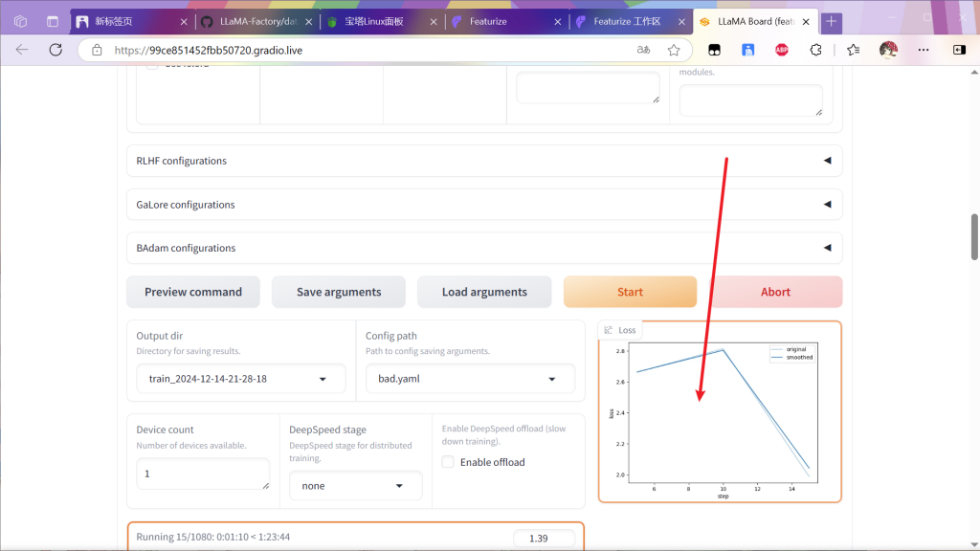980x551 pixels.
Task: Close the Featurize 工作区 tab
Action: 681,22
